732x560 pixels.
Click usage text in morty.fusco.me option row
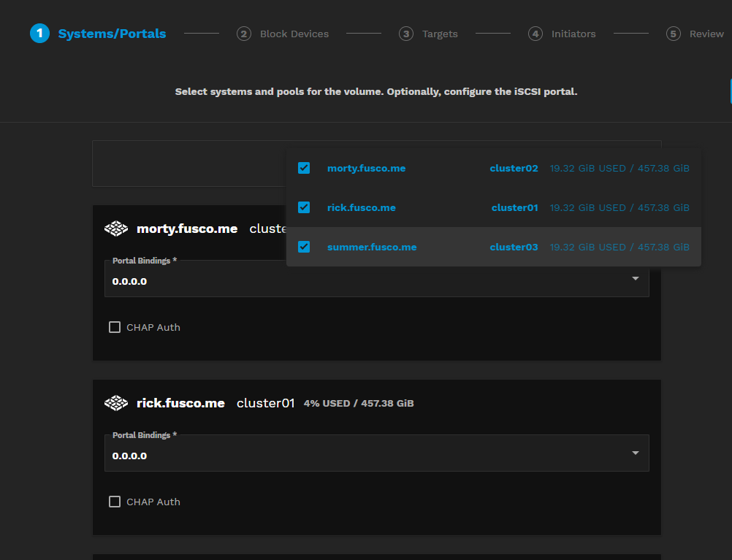point(619,169)
